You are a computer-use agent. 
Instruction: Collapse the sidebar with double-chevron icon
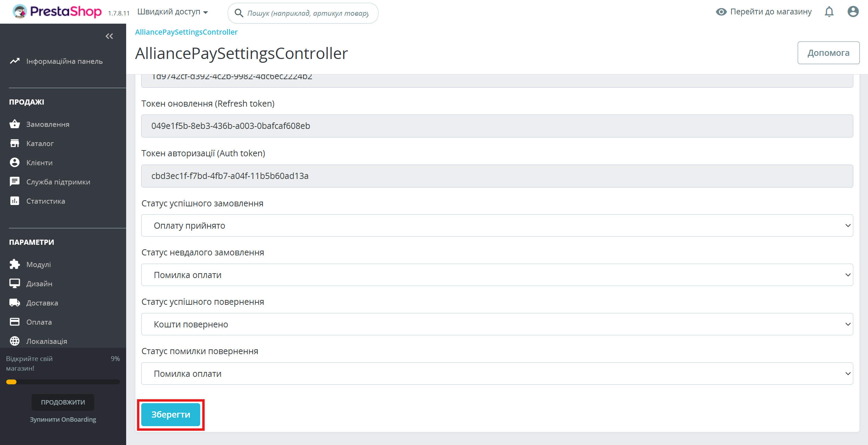click(x=109, y=36)
